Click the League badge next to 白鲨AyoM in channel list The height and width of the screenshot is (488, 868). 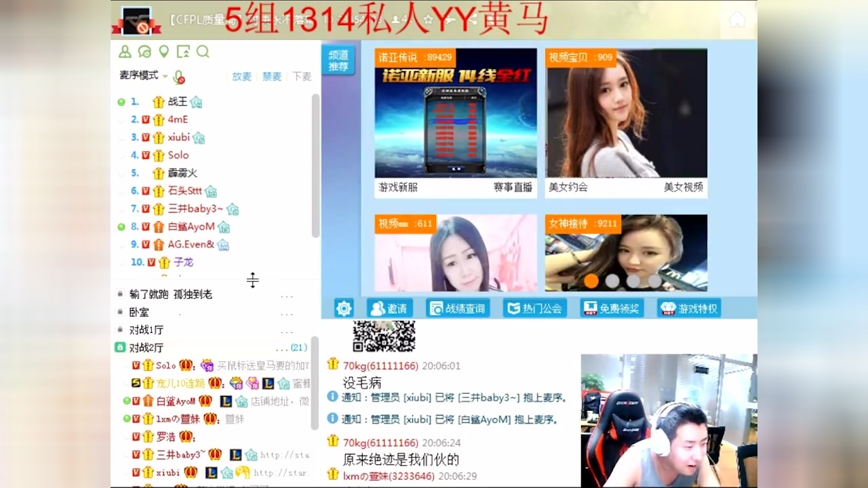226,401
